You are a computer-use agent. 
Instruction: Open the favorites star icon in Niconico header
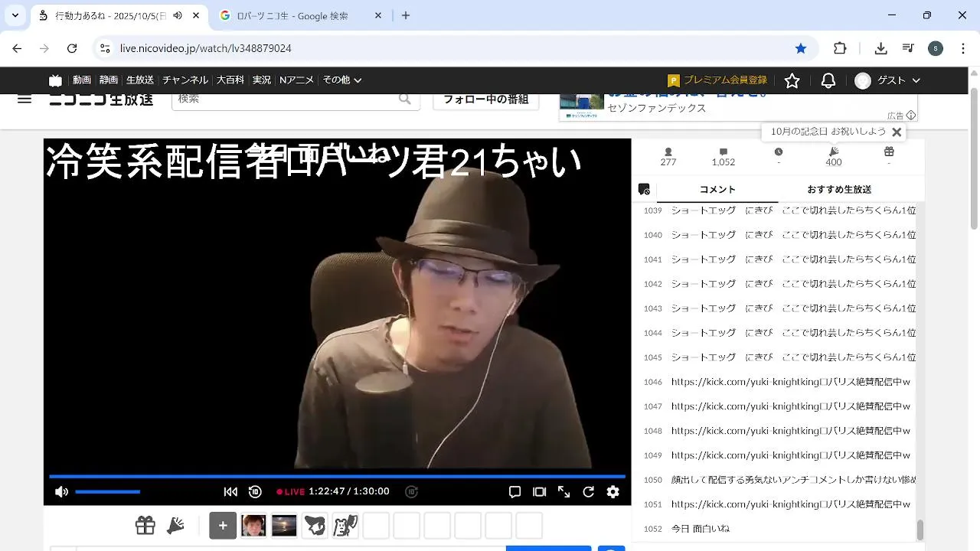tap(792, 80)
